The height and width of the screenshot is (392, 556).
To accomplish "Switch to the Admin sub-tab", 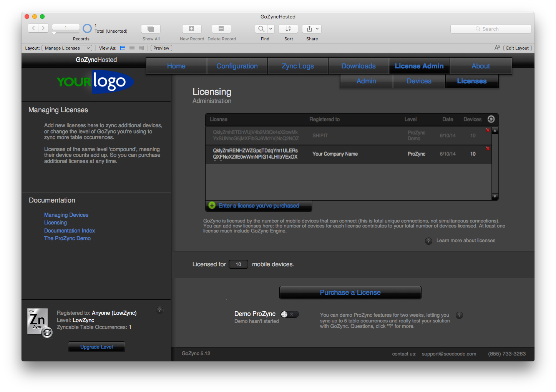I will [x=366, y=81].
